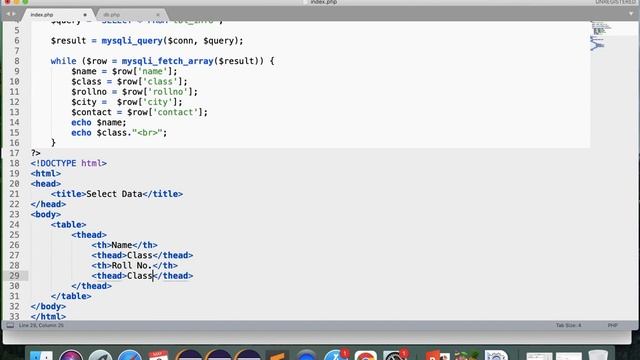Click the Select Data title text
The image size is (640, 360).
click(x=114, y=194)
